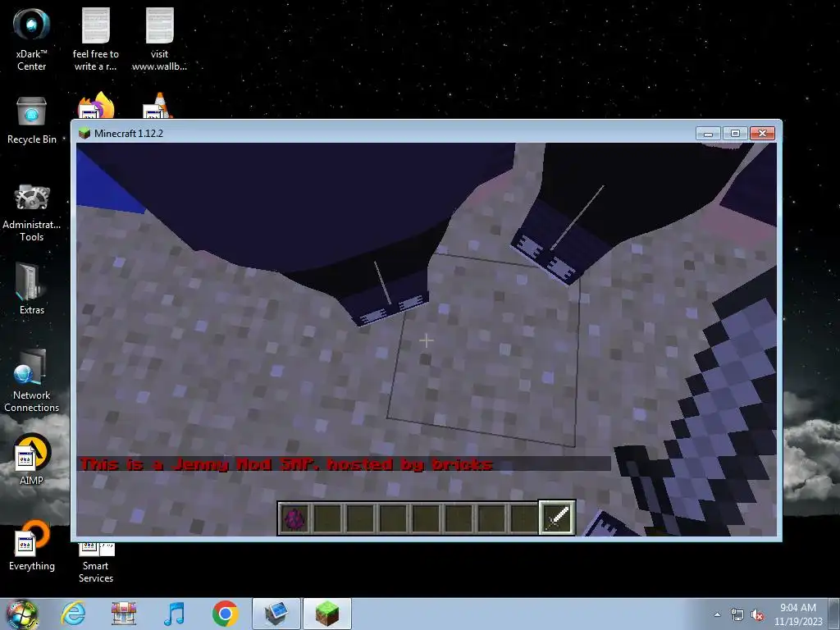
Task: Launch Google Chrome from the taskbar
Action: (225, 614)
